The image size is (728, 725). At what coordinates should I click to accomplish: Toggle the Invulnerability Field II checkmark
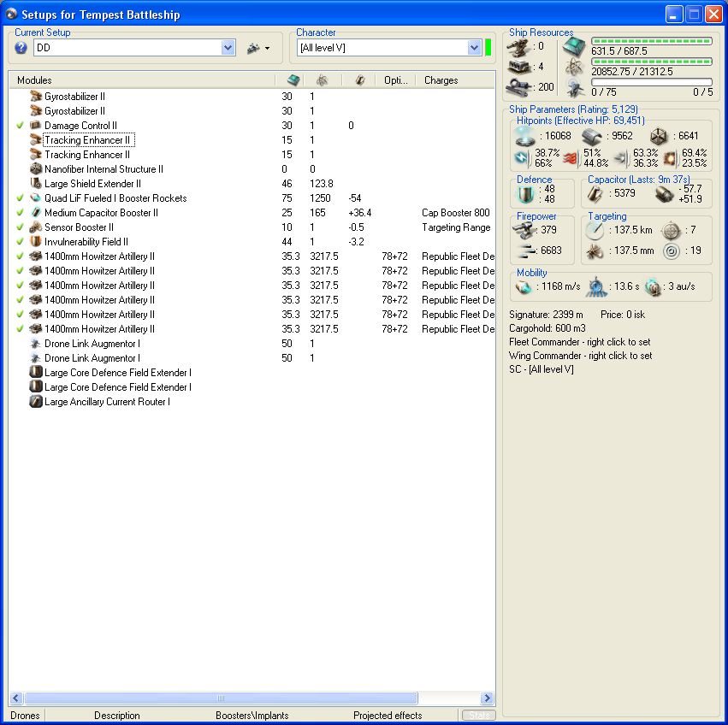coord(20,242)
